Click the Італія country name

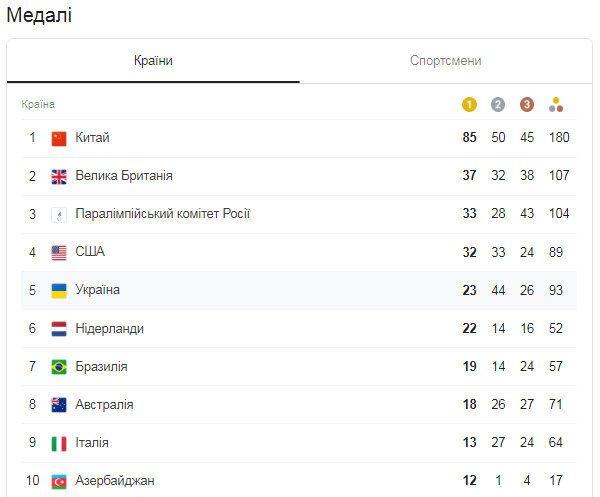(92, 443)
